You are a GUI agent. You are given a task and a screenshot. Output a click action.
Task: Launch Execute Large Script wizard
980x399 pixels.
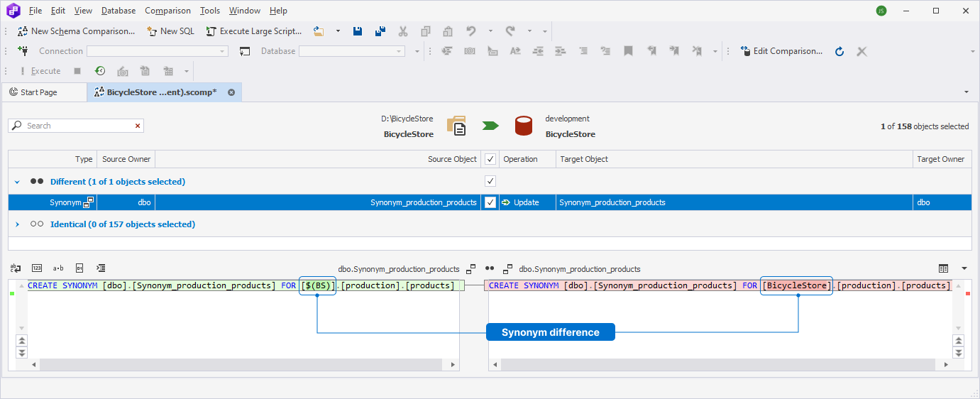tap(254, 31)
